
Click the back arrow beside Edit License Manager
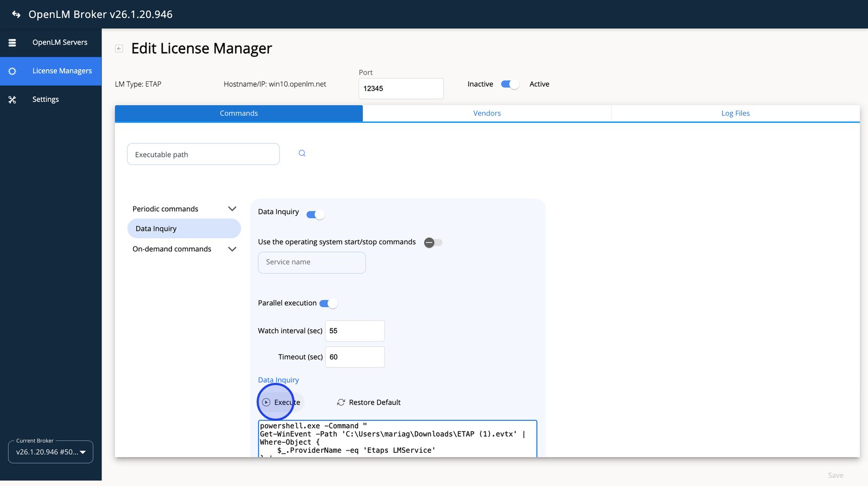click(x=119, y=48)
